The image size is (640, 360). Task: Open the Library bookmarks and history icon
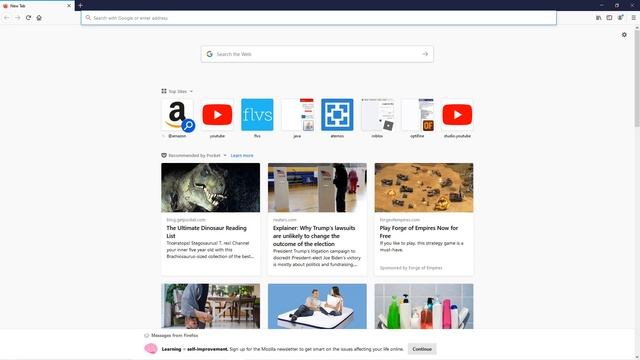[x=598, y=18]
